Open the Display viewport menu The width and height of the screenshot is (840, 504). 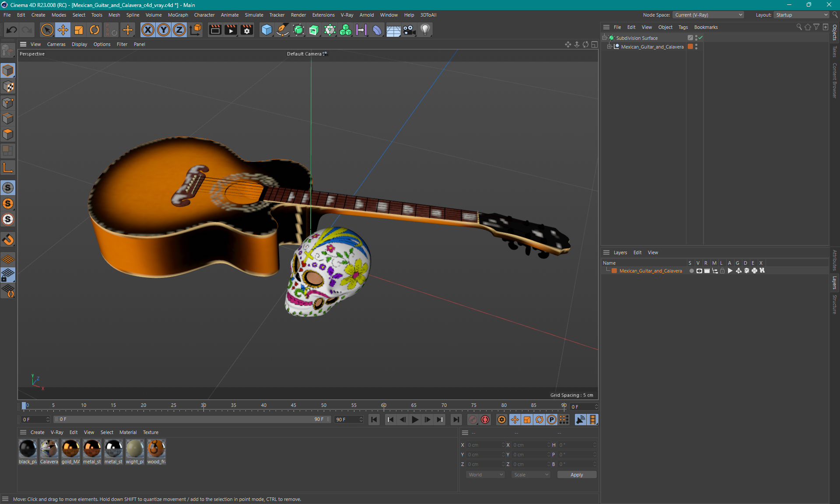pos(79,44)
